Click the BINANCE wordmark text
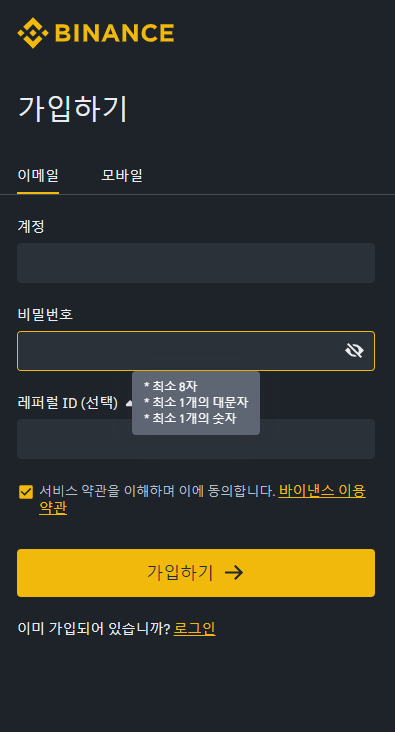This screenshot has width=395, height=732. point(114,34)
